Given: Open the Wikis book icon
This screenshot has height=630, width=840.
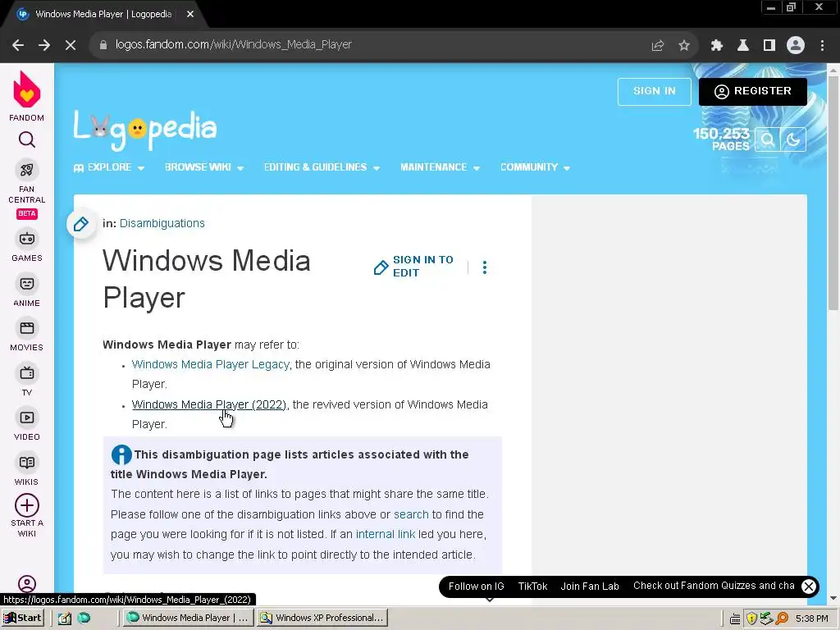Looking at the screenshot, I should coord(27,463).
